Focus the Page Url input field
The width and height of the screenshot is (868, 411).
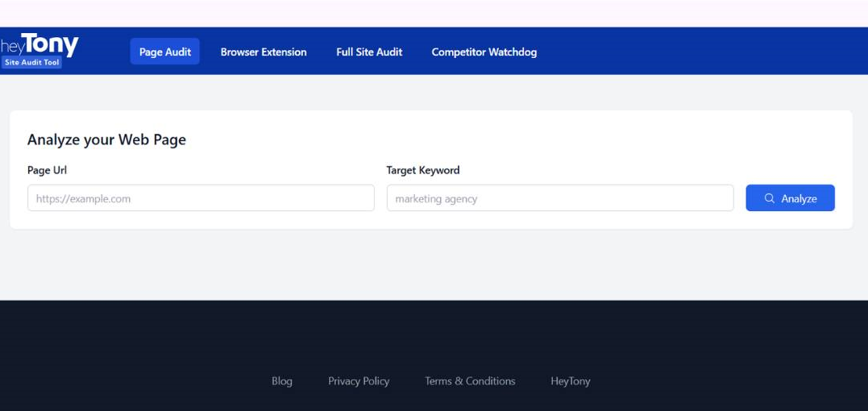[201, 198]
